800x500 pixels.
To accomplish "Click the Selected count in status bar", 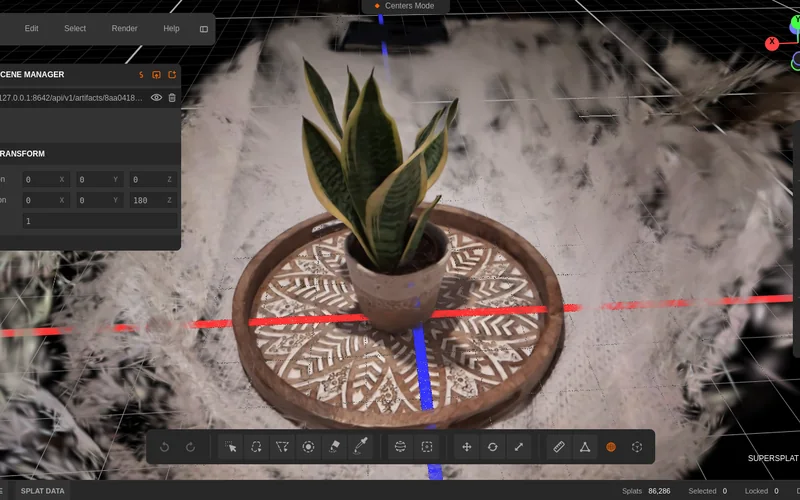I will click(707, 491).
